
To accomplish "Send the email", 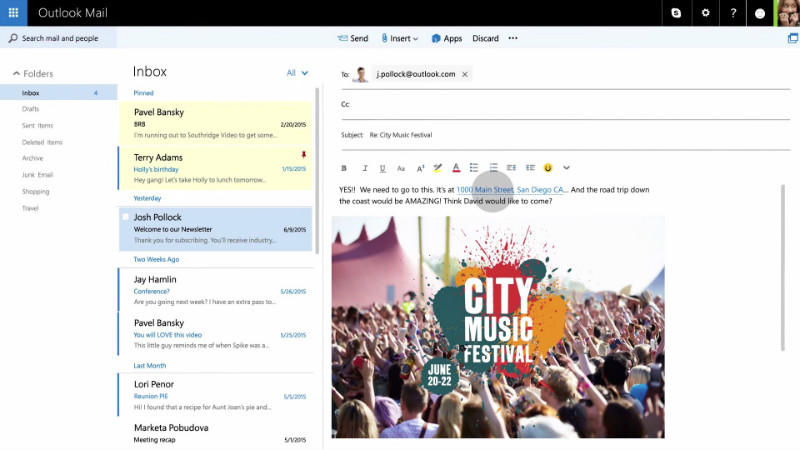I will click(353, 38).
